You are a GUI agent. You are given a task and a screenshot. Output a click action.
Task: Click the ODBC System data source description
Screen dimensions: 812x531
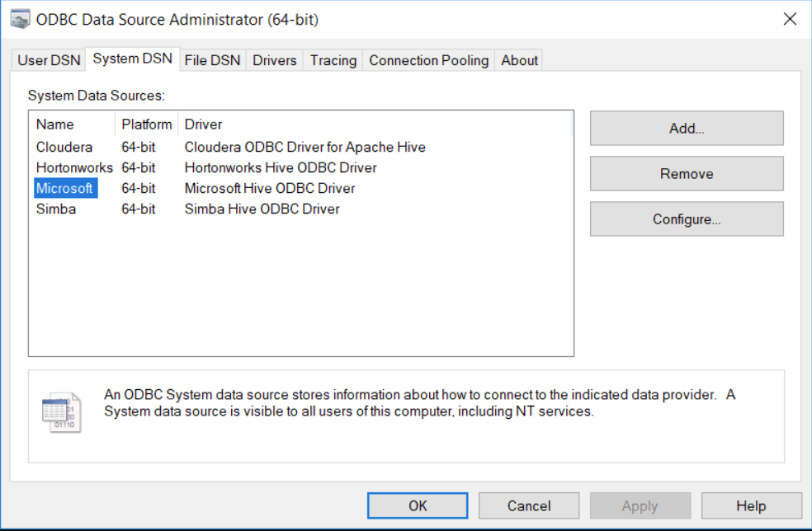[419, 403]
